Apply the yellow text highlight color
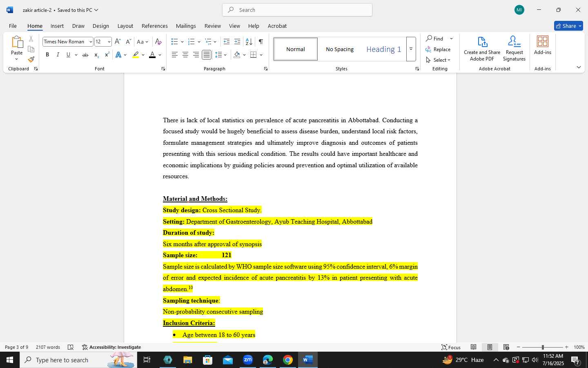 click(x=136, y=55)
